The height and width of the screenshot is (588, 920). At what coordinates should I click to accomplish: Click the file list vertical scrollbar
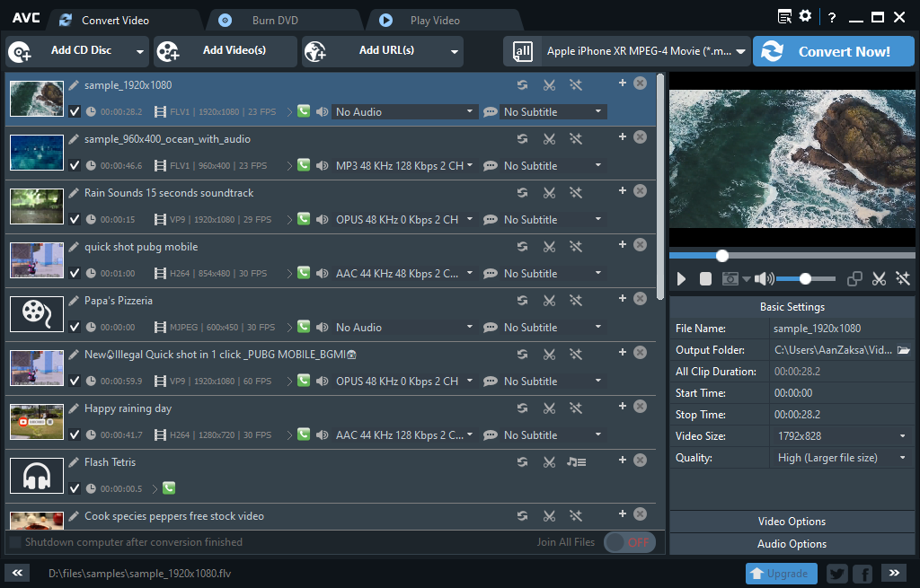pyautogui.click(x=660, y=187)
